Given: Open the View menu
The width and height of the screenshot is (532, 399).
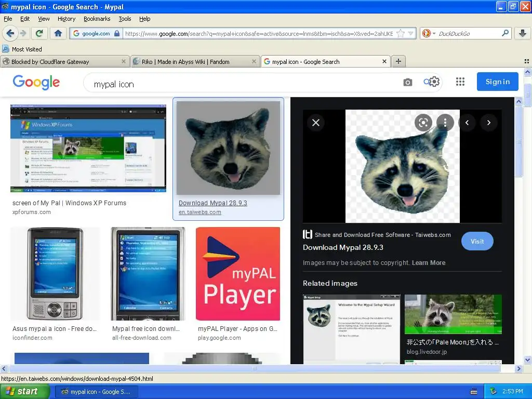Looking at the screenshot, I should [44, 19].
